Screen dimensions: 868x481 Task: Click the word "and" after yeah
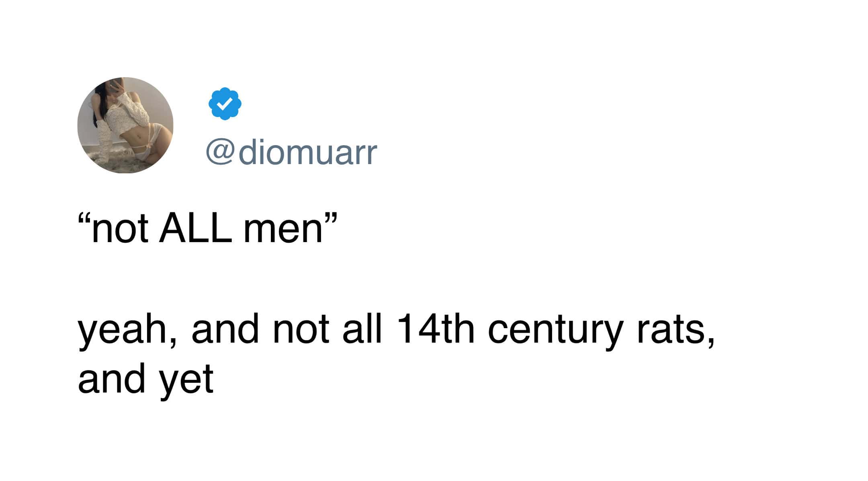pyautogui.click(x=225, y=329)
